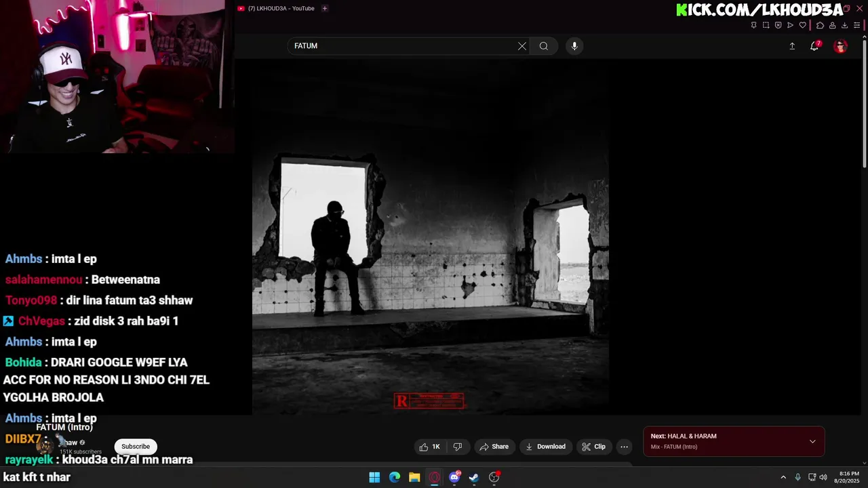Click the taskbar microphone tray icon
Screen dimensions: 868x488
(798, 477)
